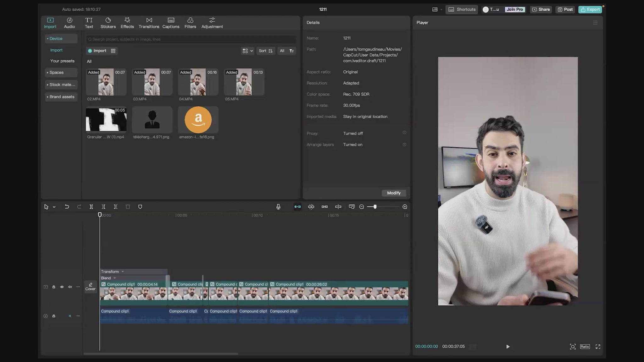
Task: Open the Audio media tab
Action: (69, 23)
